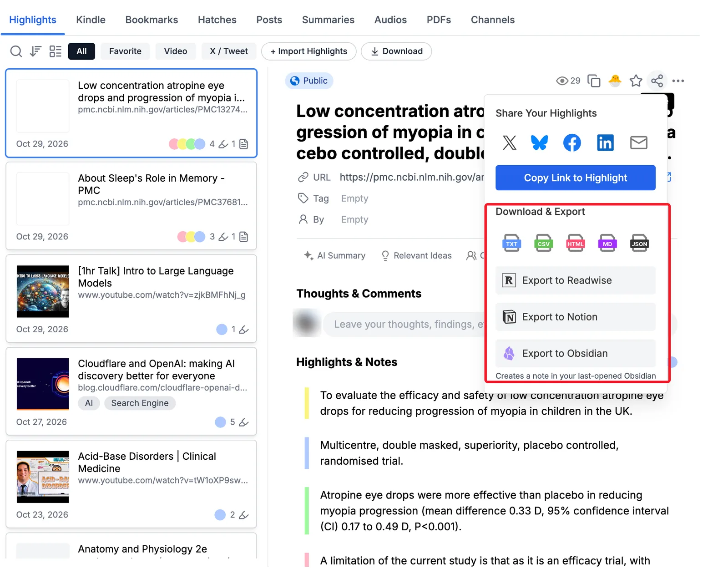This screenshot has width=728, height=569.
Task: Click the chick emoji icon
Action: [615, 81]
